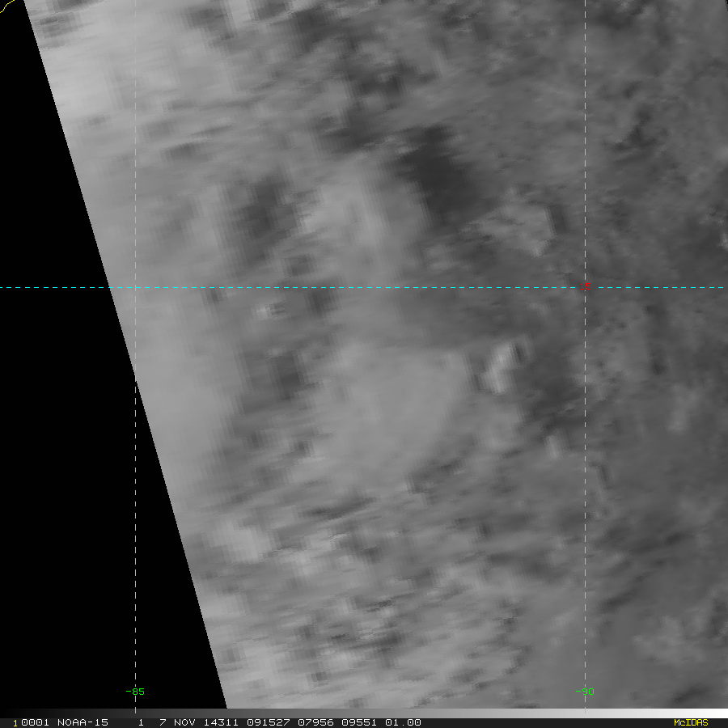Click the 7 NOV date text
This screenshot has height=728, width=728.
click(177, 722)
